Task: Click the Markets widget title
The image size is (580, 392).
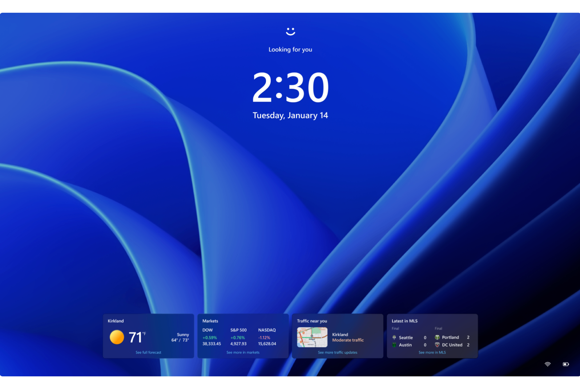Action: 210,321
